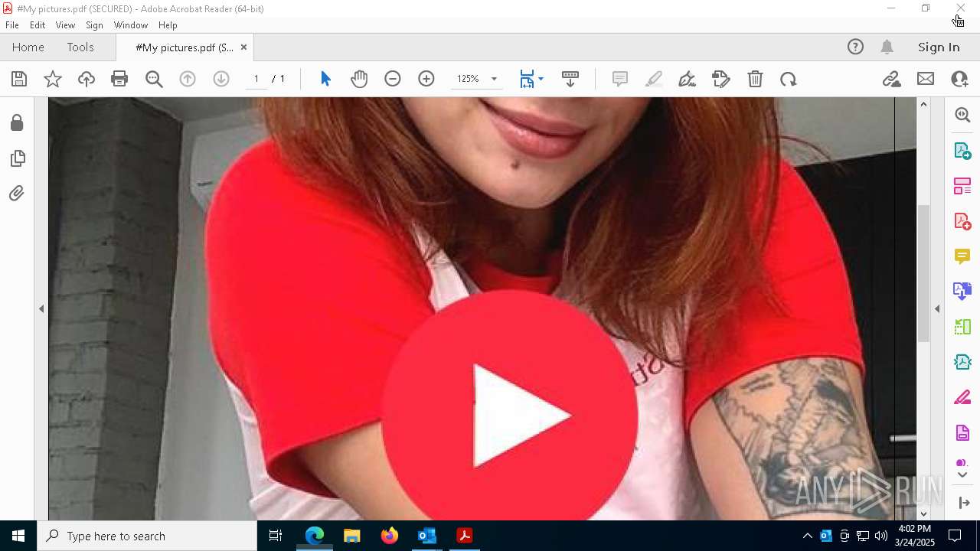The image size is (980, 551).
Task: Print the document using printer icon
Action: point(119,79)
